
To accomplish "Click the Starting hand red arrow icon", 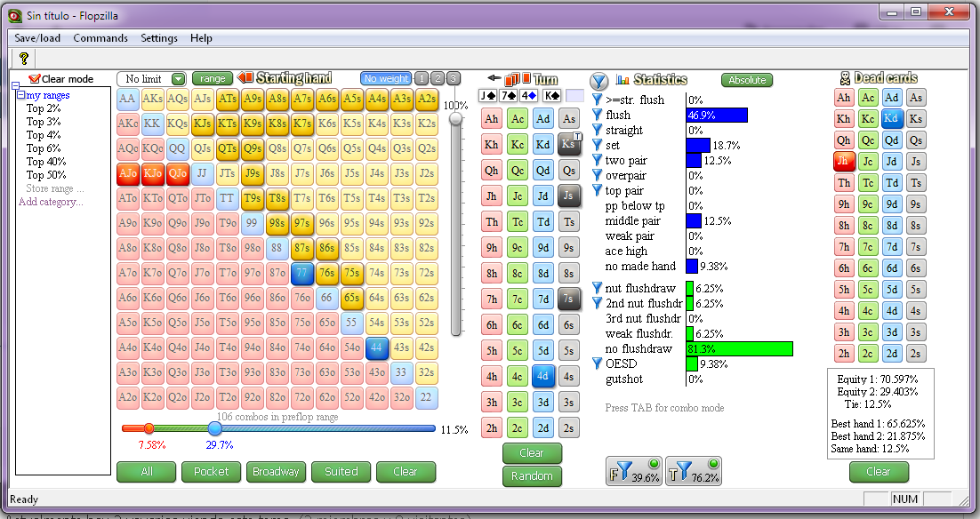I will 245,78.
